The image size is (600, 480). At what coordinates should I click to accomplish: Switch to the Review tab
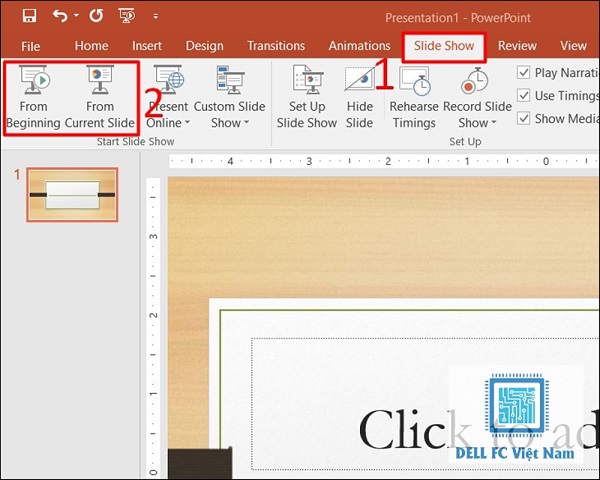(x=517, y=46)
